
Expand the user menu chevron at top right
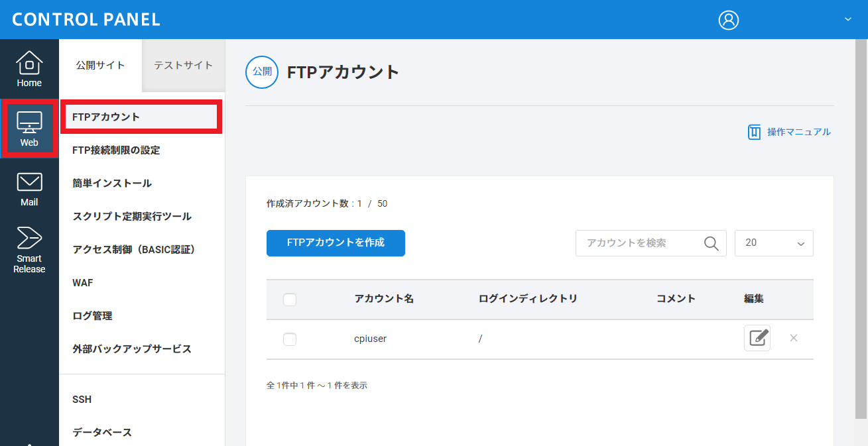click(847, 20)
